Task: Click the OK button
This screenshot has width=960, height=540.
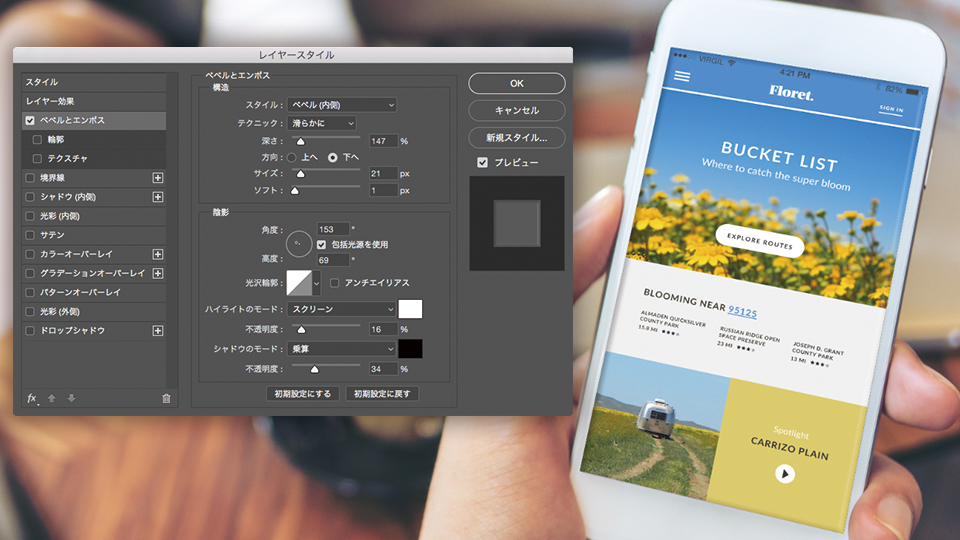Action: pyautogui.click(x=517, y=83)
